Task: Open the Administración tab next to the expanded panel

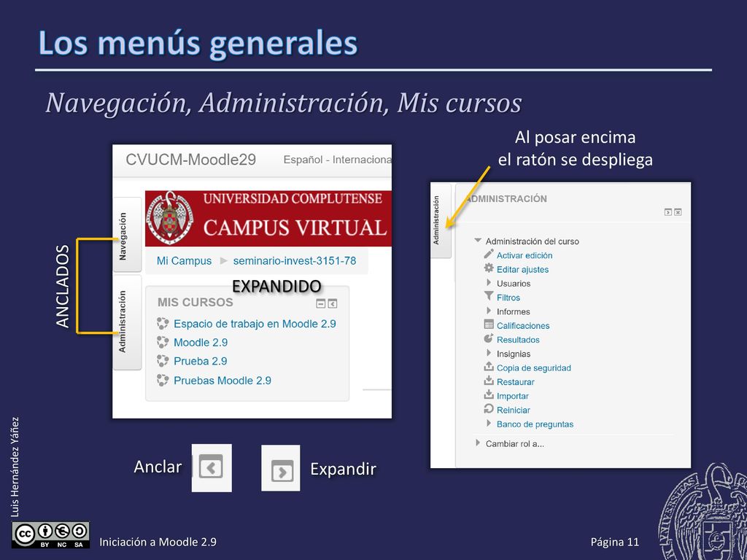Action: pyautogui.click(x=440, y=220)
